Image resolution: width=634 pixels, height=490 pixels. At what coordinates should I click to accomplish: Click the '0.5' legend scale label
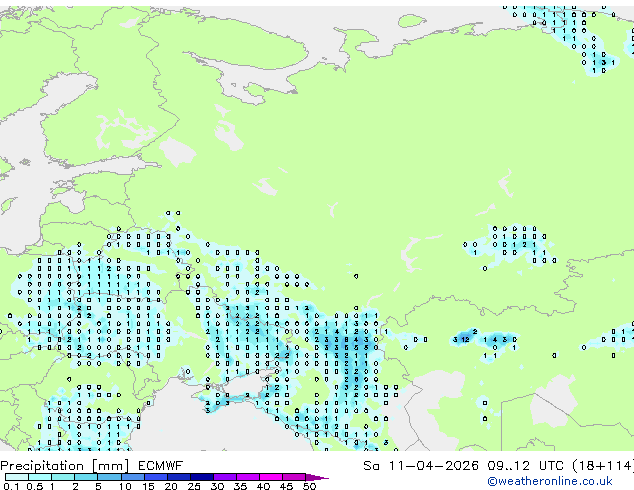34,486
